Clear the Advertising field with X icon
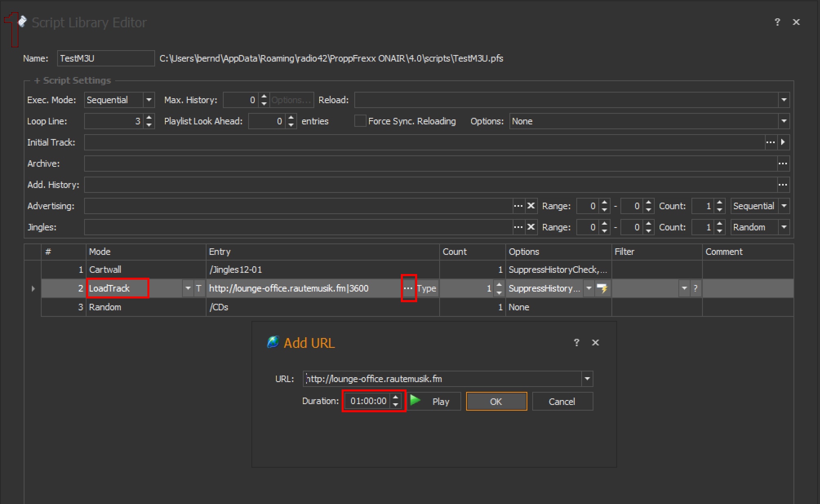The height and width of the screenshot is (504, 820). tap(531, 206)
